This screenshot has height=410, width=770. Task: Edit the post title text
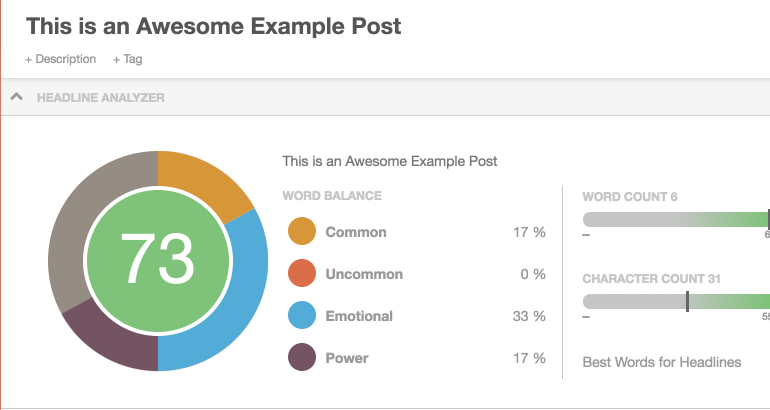pos(214,26)
